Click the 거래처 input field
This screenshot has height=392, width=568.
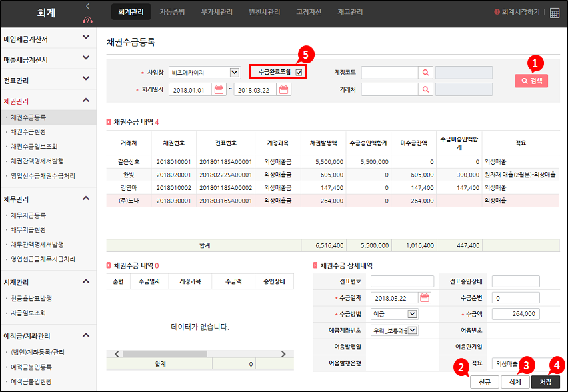(x=390, y=89)
